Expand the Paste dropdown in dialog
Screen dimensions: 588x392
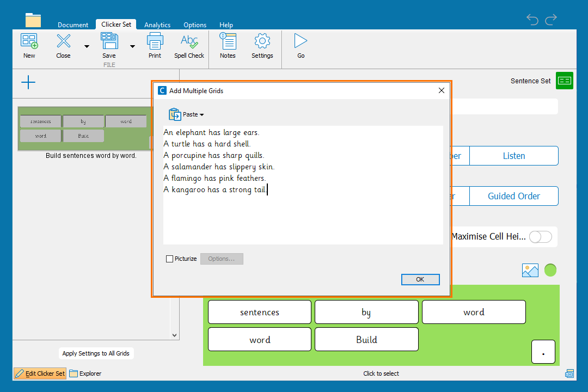(187, 114)
